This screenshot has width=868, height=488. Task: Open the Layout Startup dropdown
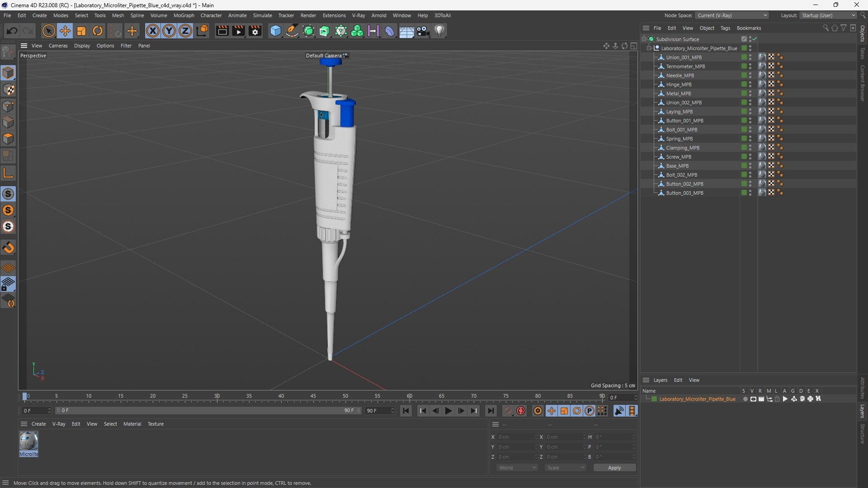pyautogui.click(x=828, y=15)
